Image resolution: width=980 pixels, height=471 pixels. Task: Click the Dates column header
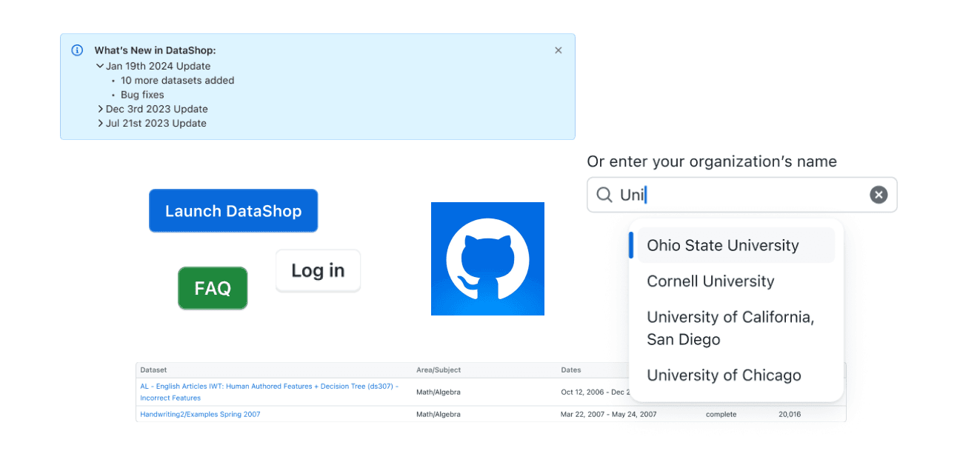(571, 370)
